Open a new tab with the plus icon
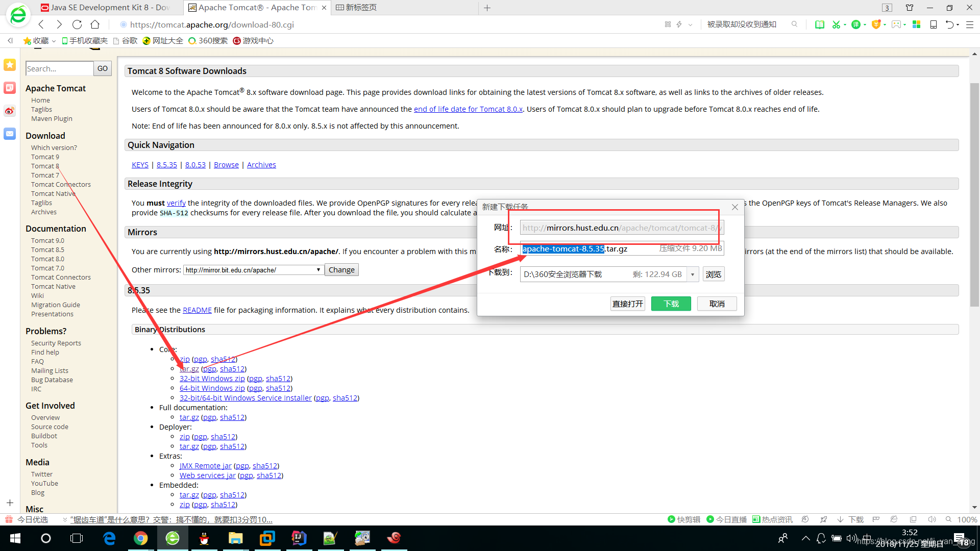Image resolution: width=980 pixels, height=551 pixels. [487, 8]
